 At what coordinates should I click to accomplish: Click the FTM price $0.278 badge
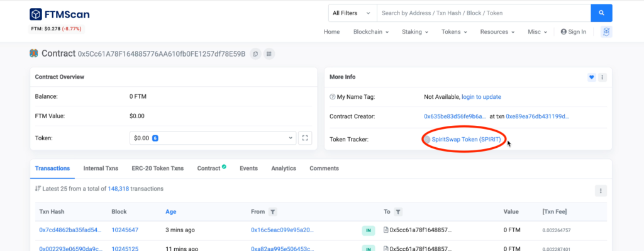[56, 29]
